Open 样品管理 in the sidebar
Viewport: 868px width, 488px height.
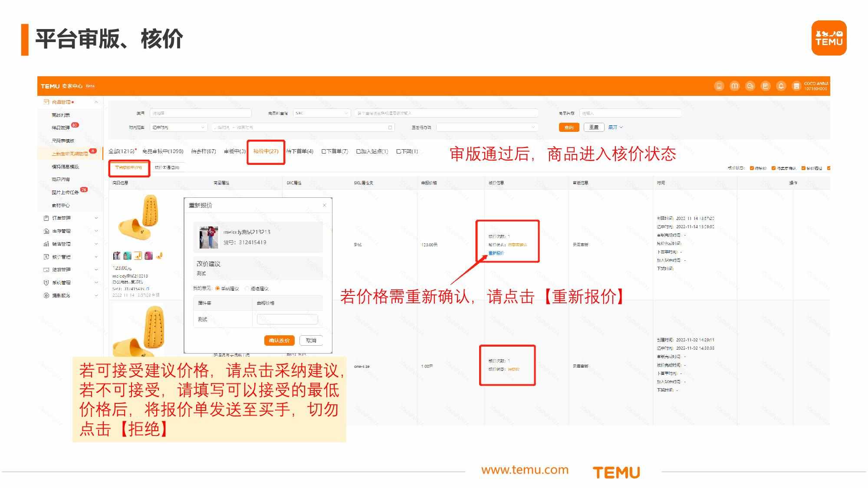pos(61,128)
